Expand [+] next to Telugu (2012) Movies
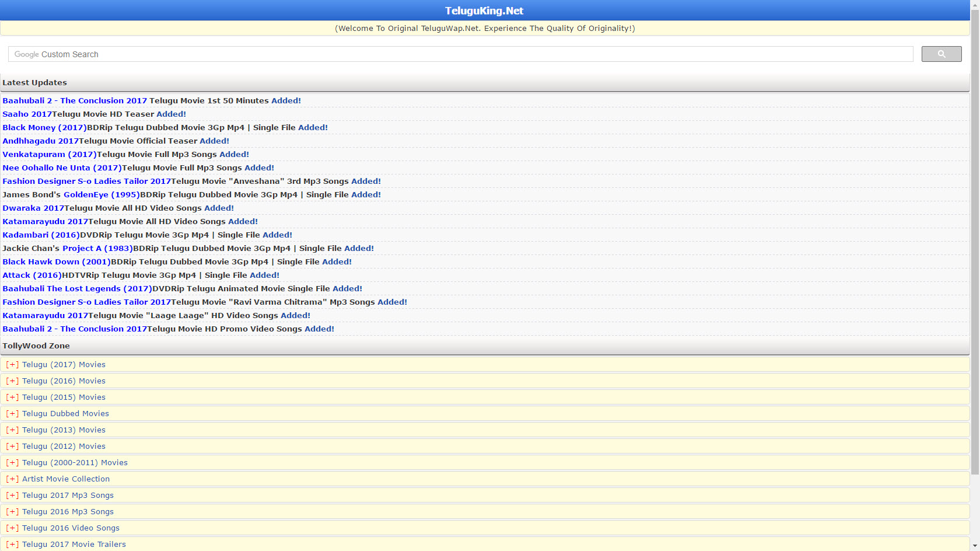The height and width of the screenshot is (551, 980). pyautogui.click(x=12, y=446)
